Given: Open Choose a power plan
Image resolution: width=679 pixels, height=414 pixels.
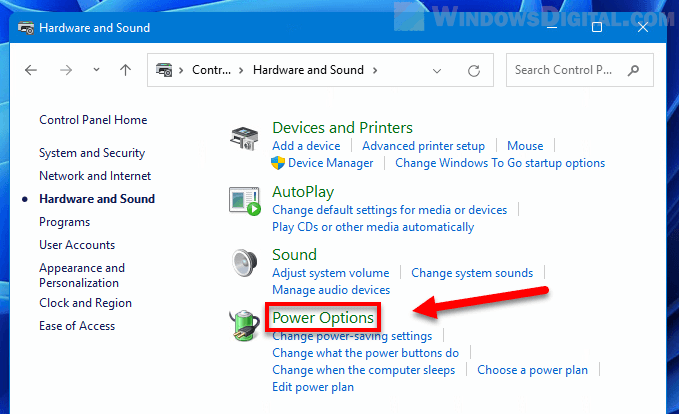Looking at the screenshot, I should [x=532, y=370].
